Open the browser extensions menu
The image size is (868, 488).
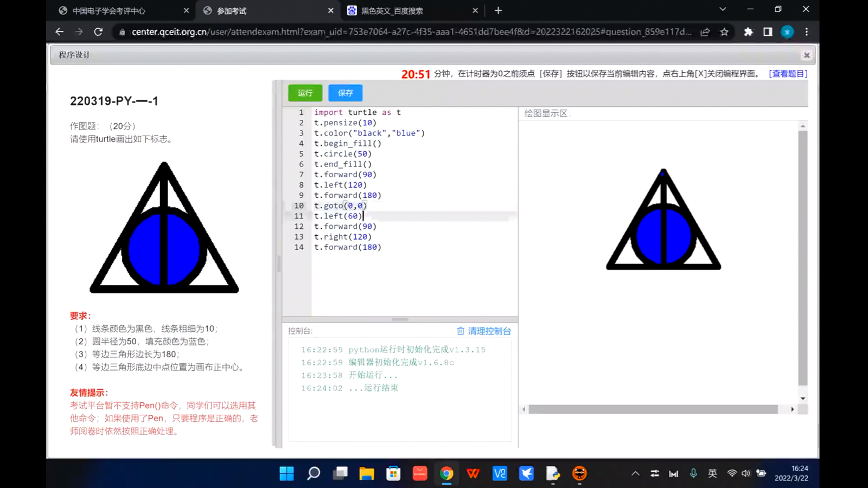[x=749, y=32]
